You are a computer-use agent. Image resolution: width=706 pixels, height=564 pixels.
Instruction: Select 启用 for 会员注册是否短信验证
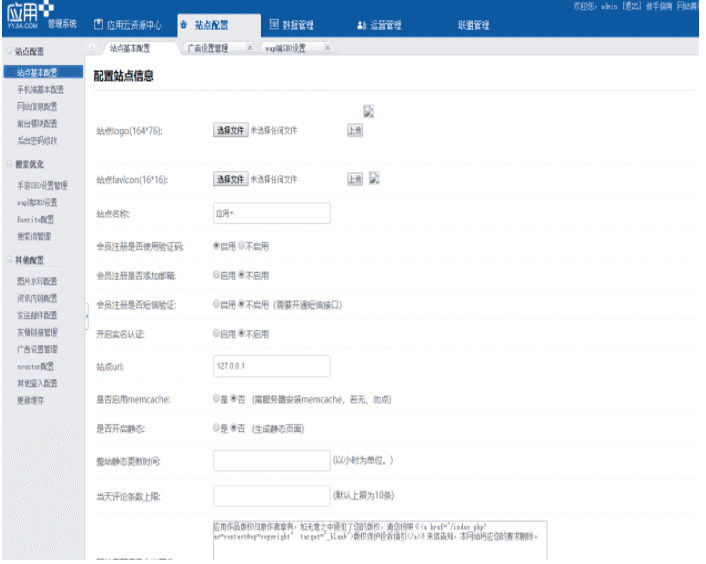[217, 304]
